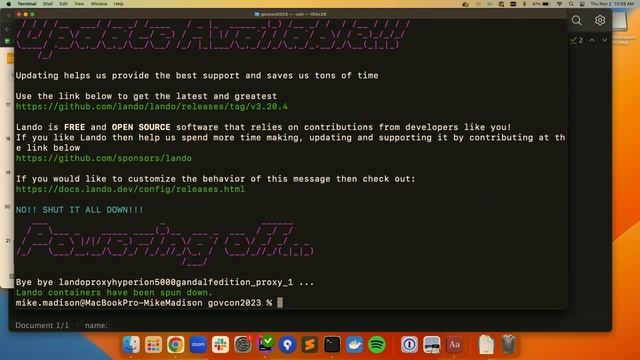
Task: Click the "name:" breadcrumb in IDE status
Action: 96,325
